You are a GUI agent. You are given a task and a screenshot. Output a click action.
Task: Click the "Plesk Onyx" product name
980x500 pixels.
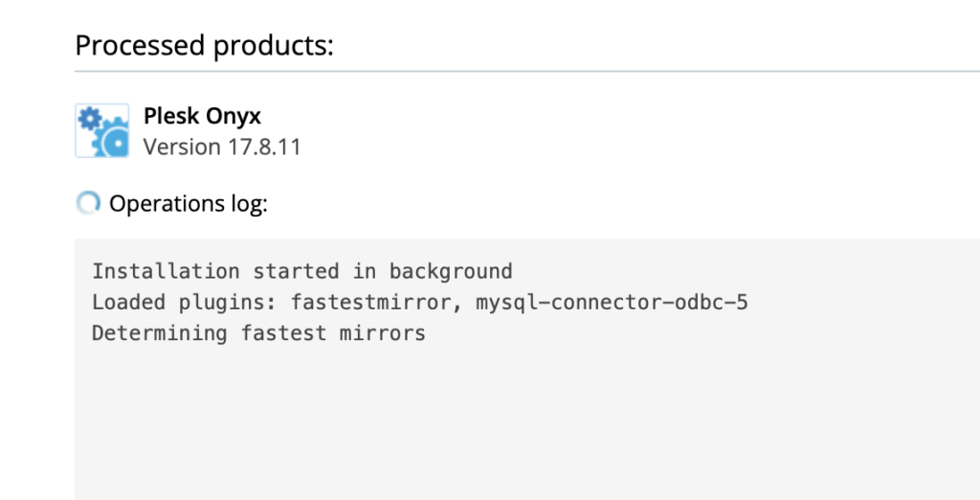click(202, 116)
